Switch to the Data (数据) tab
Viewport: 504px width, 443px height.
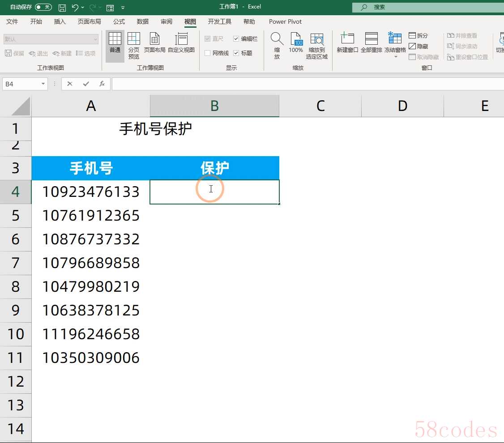pos(143,21)
